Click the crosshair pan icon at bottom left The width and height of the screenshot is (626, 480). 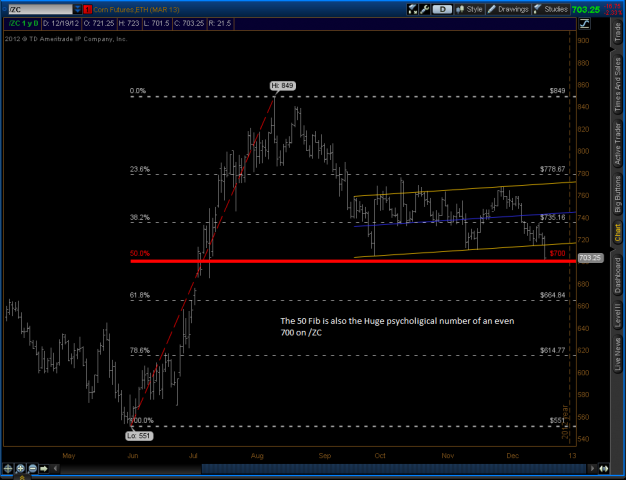click(x=8, y=468)
